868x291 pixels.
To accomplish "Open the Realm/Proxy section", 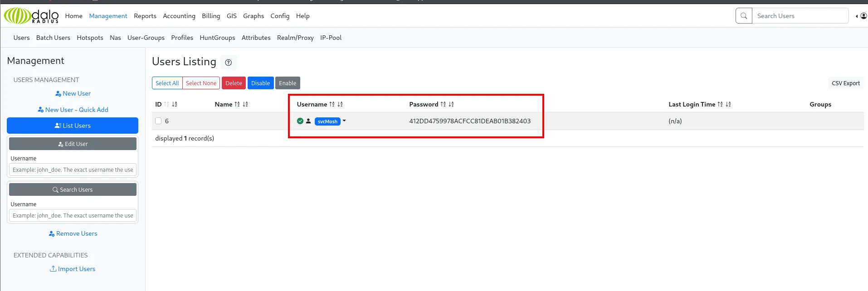I will (295, 38).
